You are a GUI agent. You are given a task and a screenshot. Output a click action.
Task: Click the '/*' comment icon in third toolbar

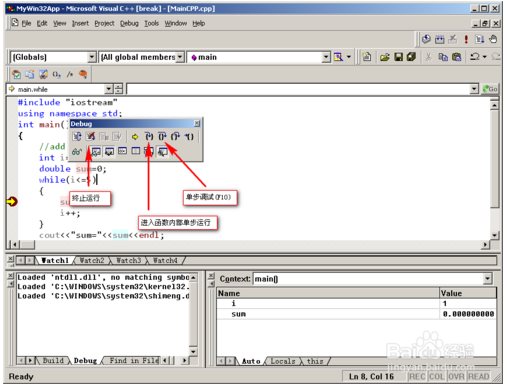tap(70, 74)
